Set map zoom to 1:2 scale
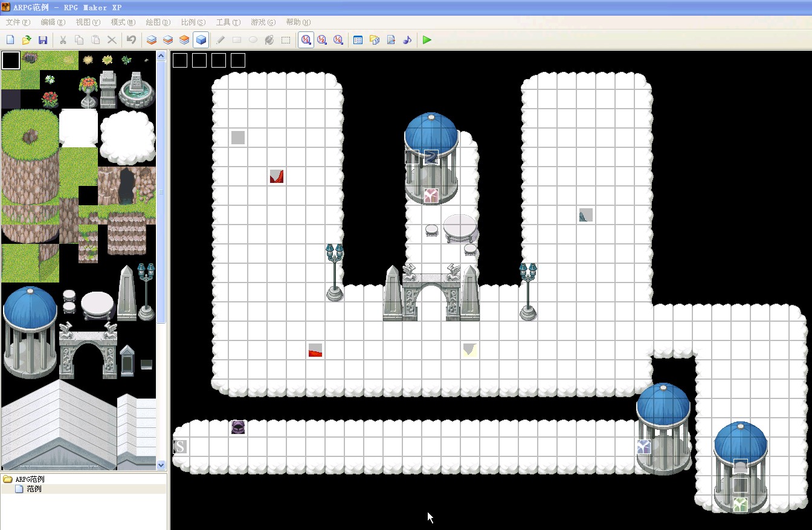This screenshot has width=812, height=530. click(x=322, y=40)
